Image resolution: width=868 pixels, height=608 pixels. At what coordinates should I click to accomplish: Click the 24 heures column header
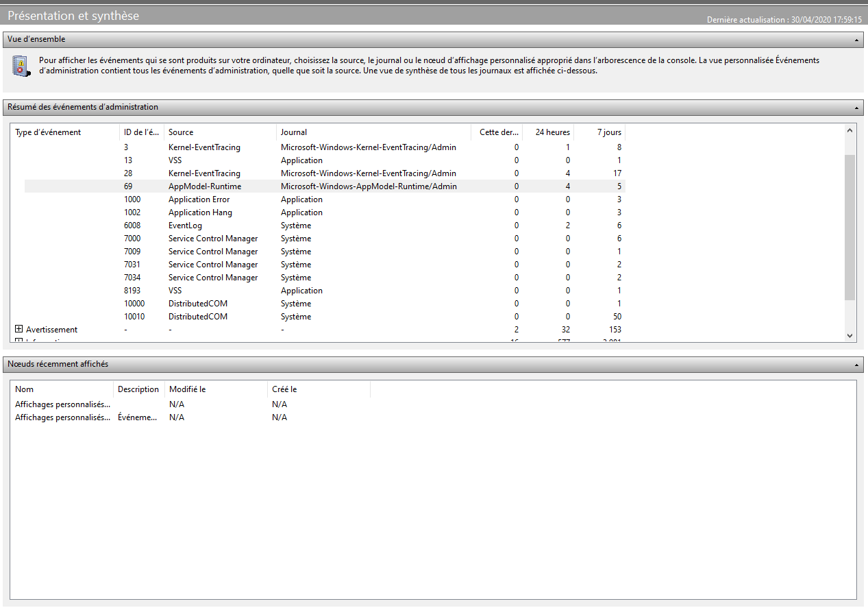tap(548, 132)
